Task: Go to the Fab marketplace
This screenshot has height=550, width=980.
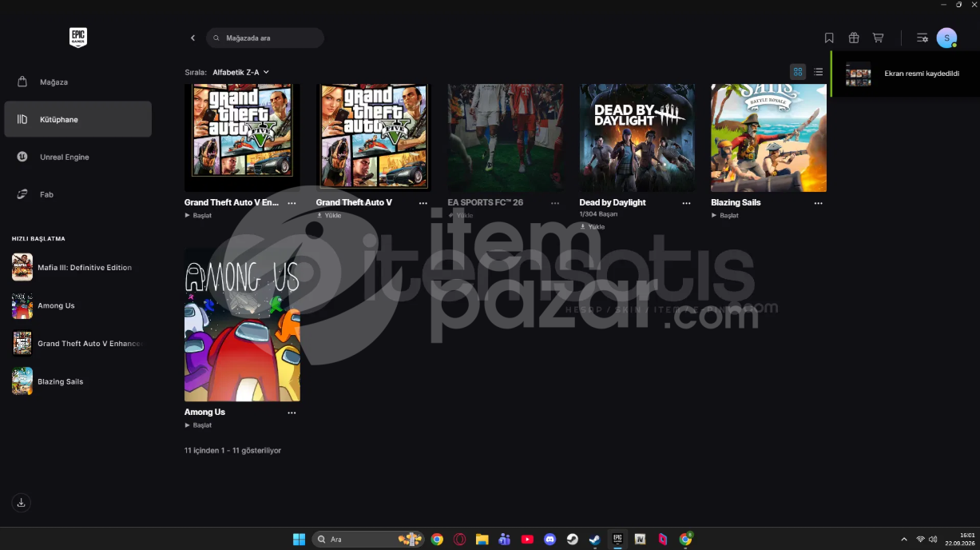Action: point(77,194)
